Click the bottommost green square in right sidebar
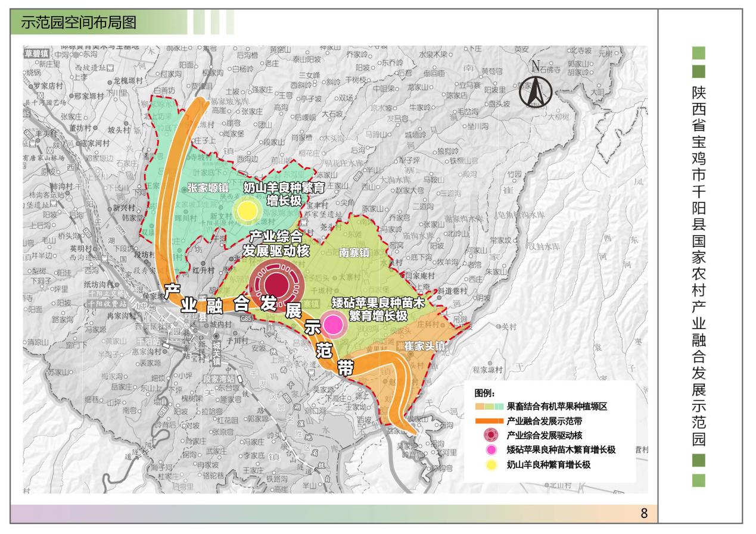 click(699, 480)
